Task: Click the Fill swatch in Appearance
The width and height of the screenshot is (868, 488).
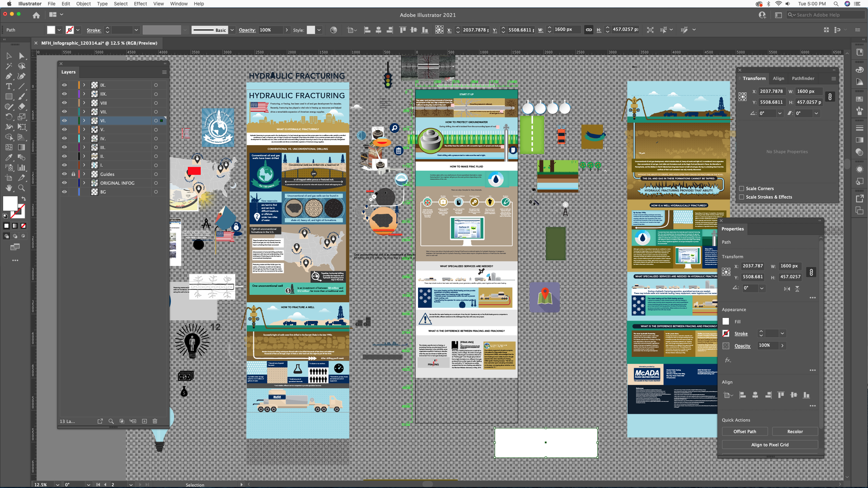Action: click(x=726, y=321)
